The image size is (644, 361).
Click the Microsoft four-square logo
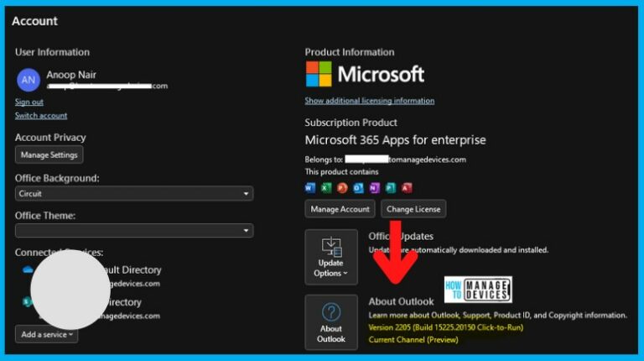[319, 74]
